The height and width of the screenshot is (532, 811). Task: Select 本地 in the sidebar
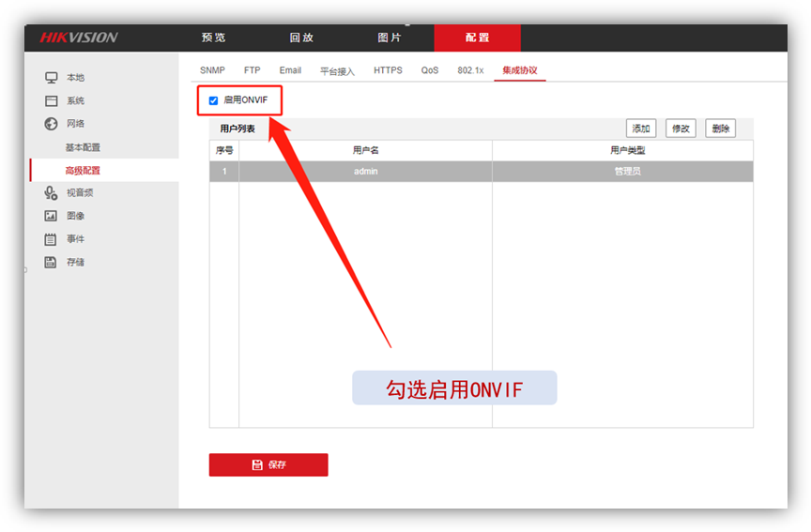pyautogui.click(x=75, y=78)
